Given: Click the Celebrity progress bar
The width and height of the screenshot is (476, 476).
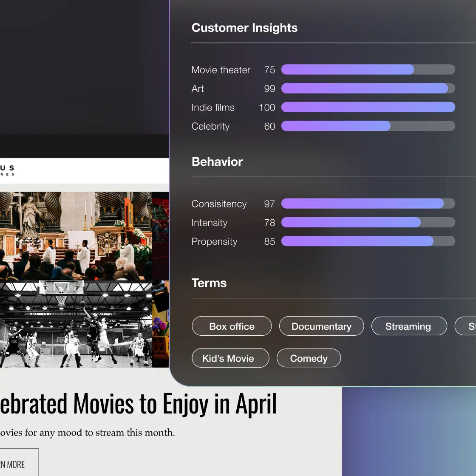Looking at the screenshot, I should coord(368,126).
